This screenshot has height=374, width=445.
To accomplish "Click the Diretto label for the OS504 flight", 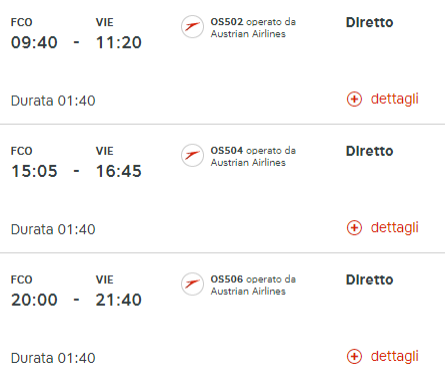I will tap(370, 151).
